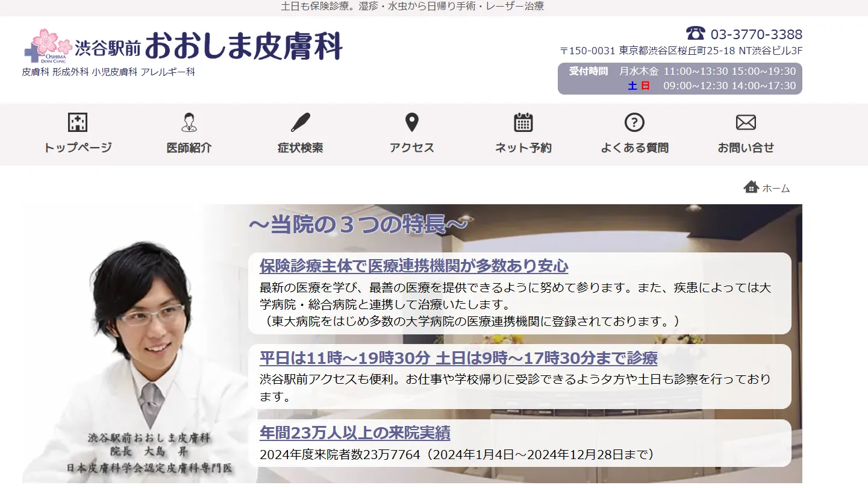The width and height of the screenshot is (868, 488).
Task: Go to the 医師紹介 menu item
Action: tap(189, 148)
